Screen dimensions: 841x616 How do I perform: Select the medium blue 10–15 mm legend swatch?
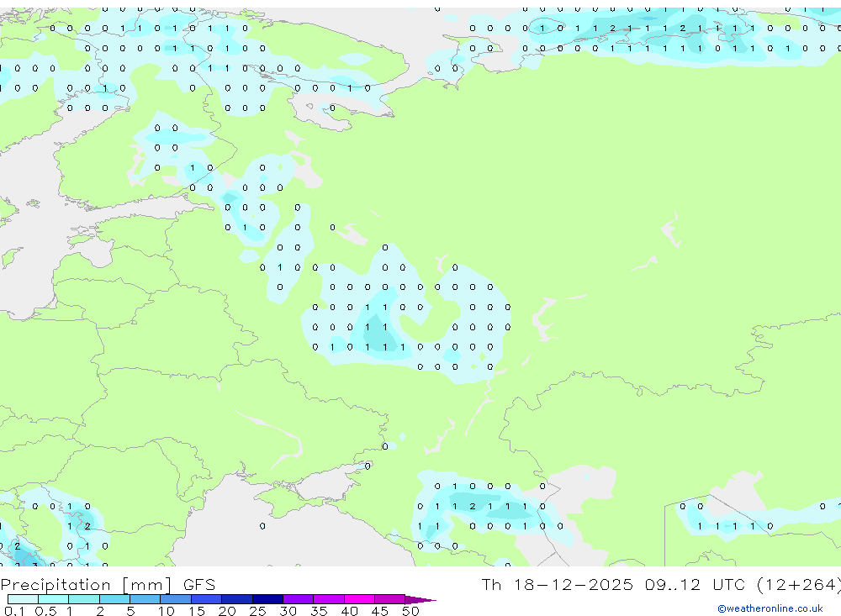click(176, 599)
